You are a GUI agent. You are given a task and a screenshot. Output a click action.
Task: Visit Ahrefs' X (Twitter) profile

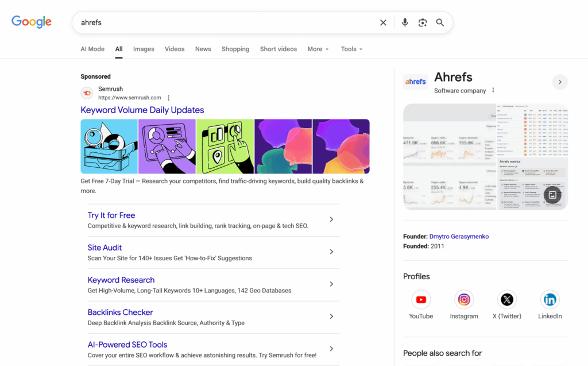(507, 299)
